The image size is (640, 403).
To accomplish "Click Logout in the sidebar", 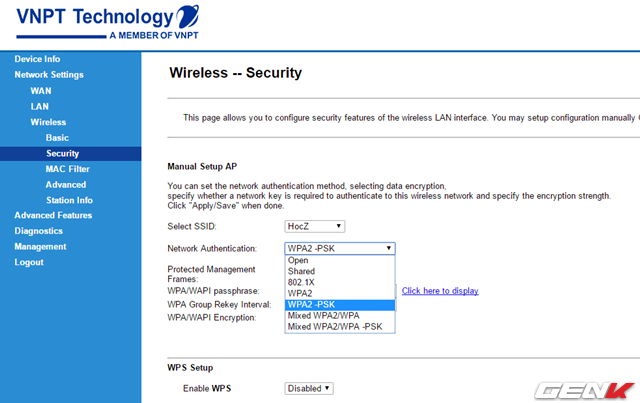I will tap(29, 262).
